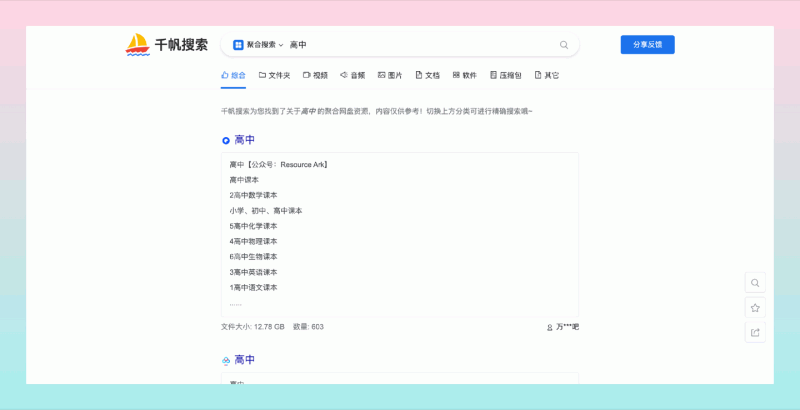Switch to the 视频 tab
Image resolution: width=800 pixels, height=410 pixels.
tap(315, 75)
